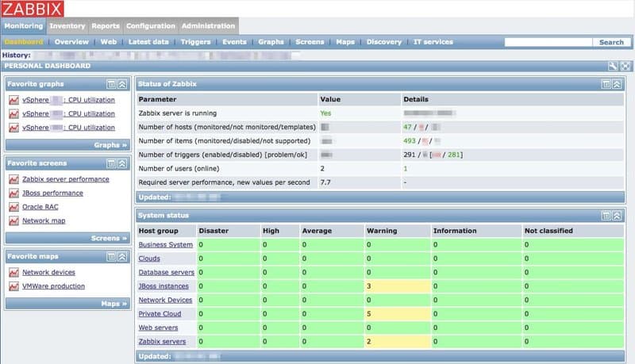This screenshot has height=364, width=635.
Task: Open JBoss instances host group link
Action: tap(164, 286)
